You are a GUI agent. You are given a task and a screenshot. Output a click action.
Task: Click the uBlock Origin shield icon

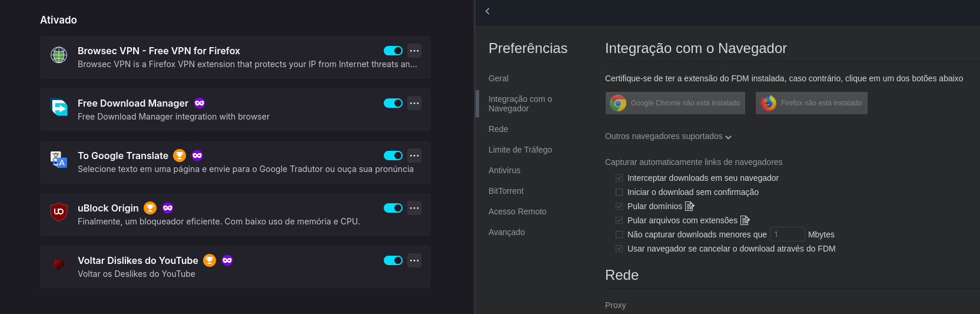[59, 211]
